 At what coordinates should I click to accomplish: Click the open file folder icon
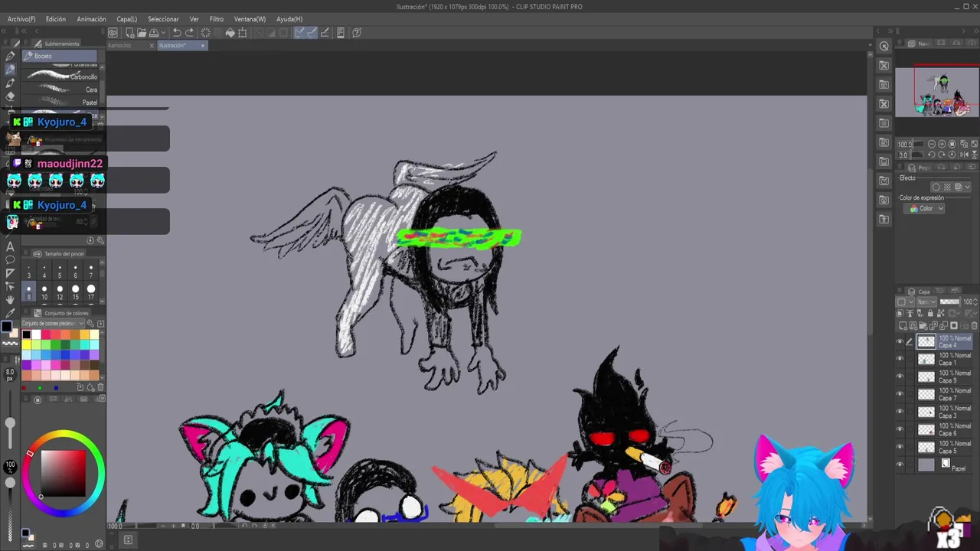point(142,32)
